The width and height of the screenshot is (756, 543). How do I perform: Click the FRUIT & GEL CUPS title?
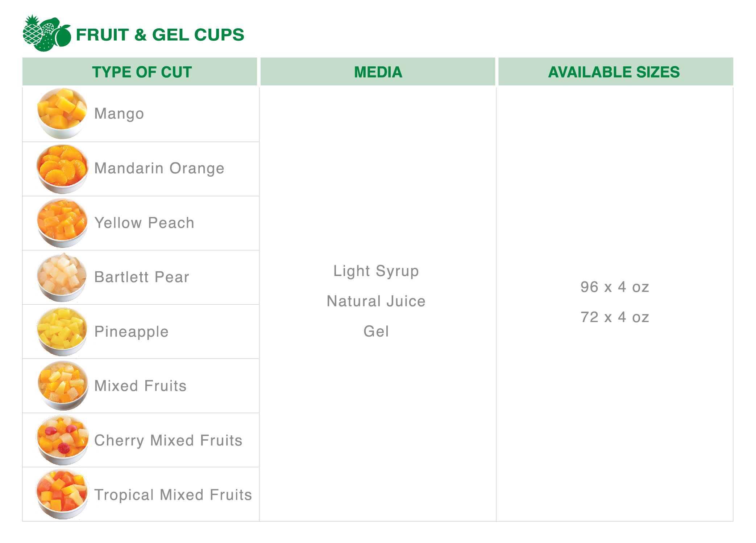[x=160, y=35]
